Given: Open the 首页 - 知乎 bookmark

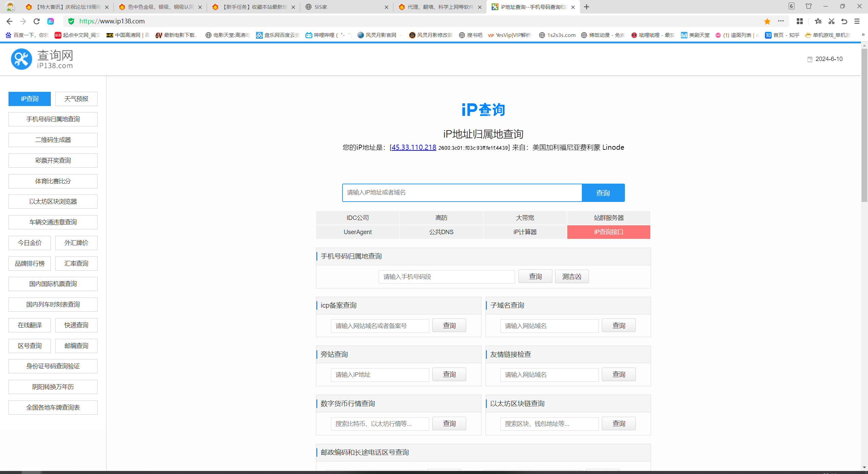Looking at the screenshot, I should coord(782,35).
